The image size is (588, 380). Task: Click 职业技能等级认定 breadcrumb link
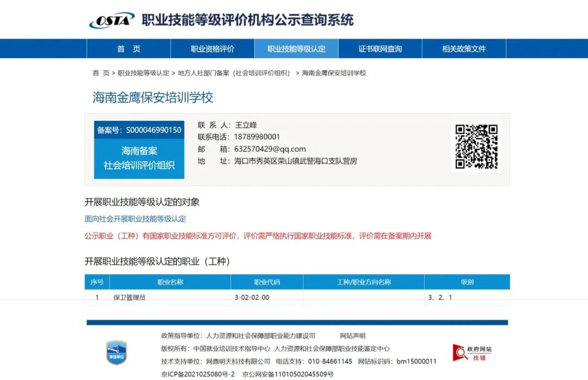click(x=143, y=73)
